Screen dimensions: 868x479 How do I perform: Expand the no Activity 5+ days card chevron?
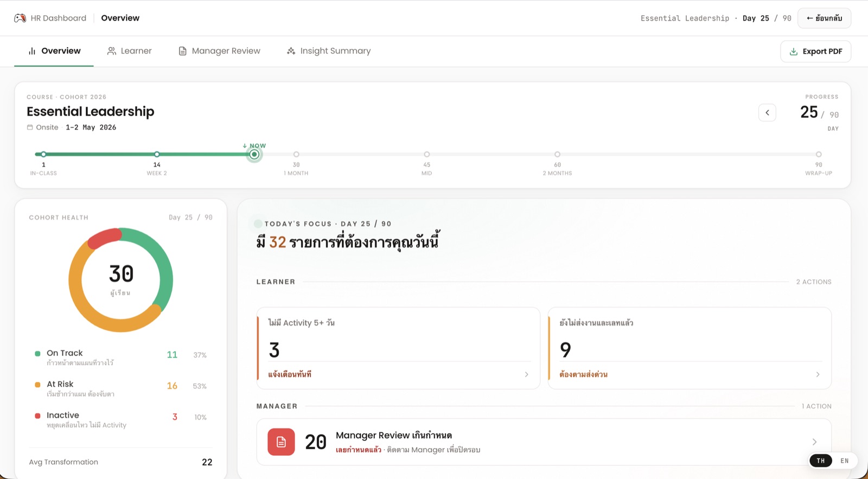[526, 374]
